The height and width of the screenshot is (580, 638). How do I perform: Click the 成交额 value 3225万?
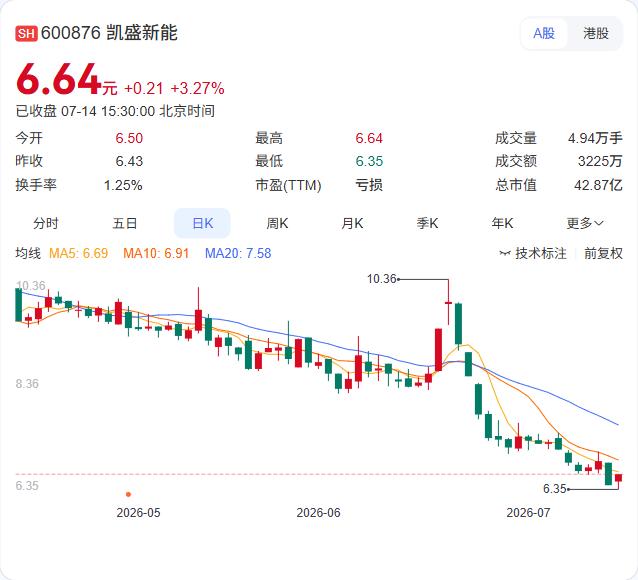click(600, 161)
